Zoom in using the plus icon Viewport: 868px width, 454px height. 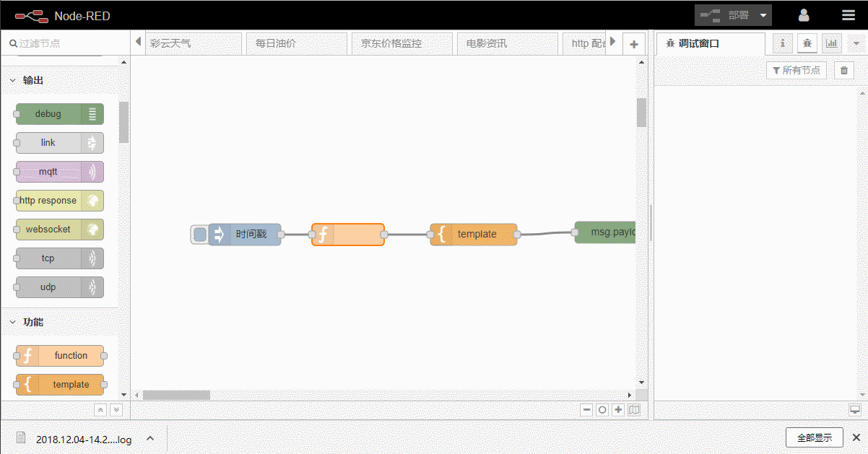(618, 409)
